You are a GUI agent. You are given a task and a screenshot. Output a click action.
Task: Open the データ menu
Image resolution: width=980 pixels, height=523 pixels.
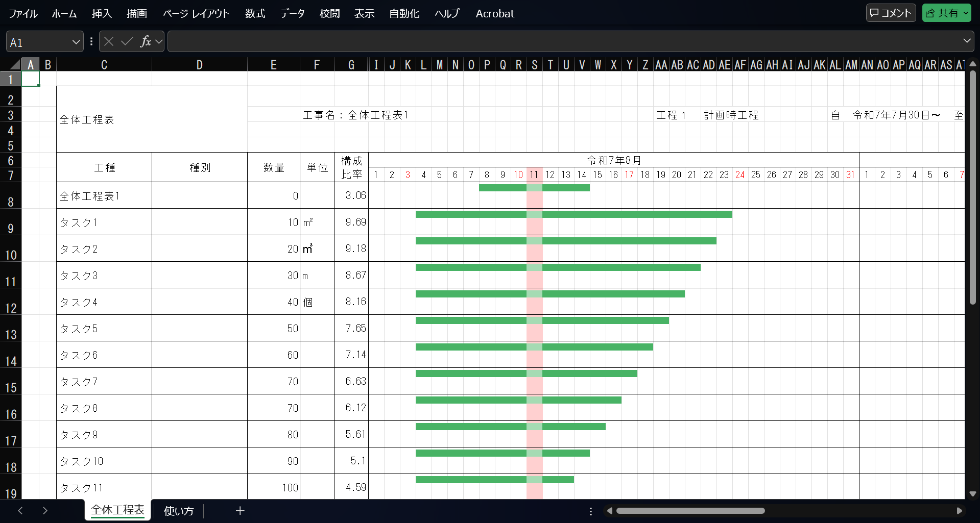point(292,14)
